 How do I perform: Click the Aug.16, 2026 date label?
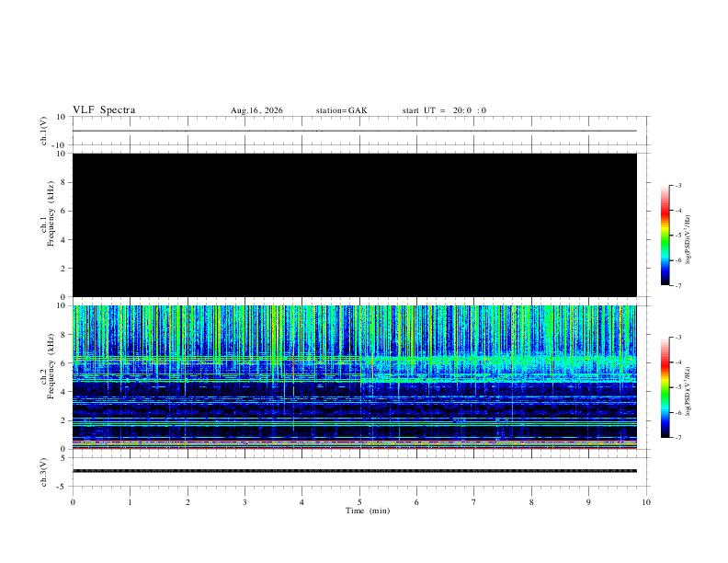[x=256, y=110]
